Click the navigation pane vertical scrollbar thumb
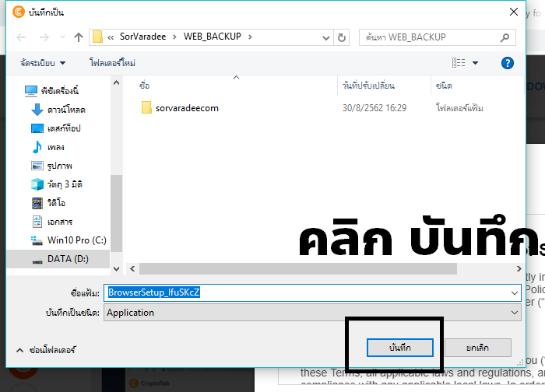The width and height of the screenshot is (545, 392). 117,214
